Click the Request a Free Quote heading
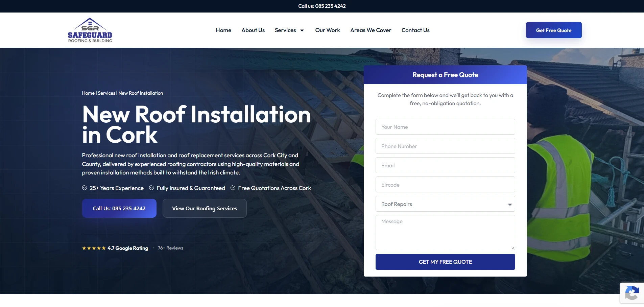Screen dimensions: 644x307 [445, 75]
